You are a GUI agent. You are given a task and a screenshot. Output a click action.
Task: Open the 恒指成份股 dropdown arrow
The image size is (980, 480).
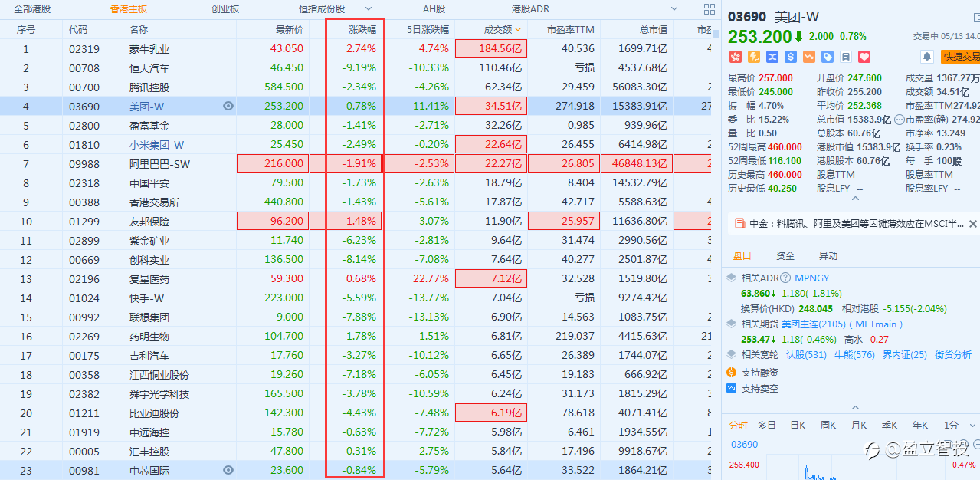point(369,9)
